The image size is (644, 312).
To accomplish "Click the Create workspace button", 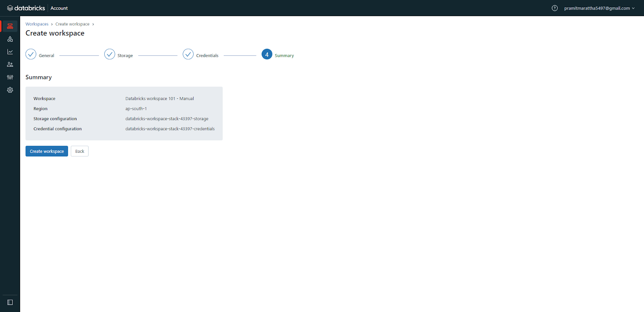I will [x=47, y=151].
